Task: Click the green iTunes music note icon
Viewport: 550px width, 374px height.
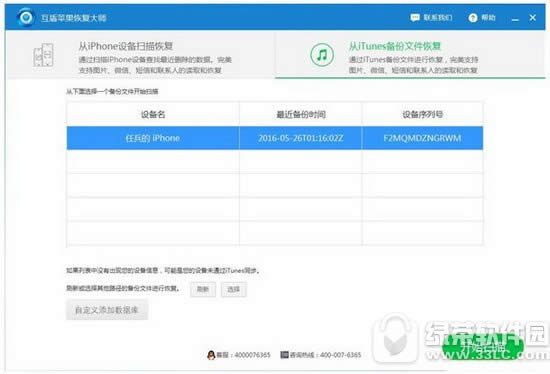Action: (322, 55)
